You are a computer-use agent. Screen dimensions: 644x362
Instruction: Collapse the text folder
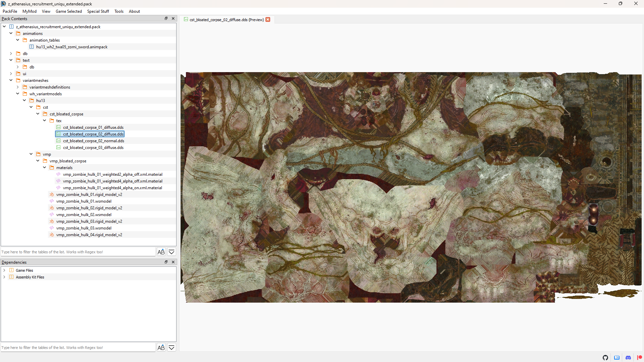(11, 60)
